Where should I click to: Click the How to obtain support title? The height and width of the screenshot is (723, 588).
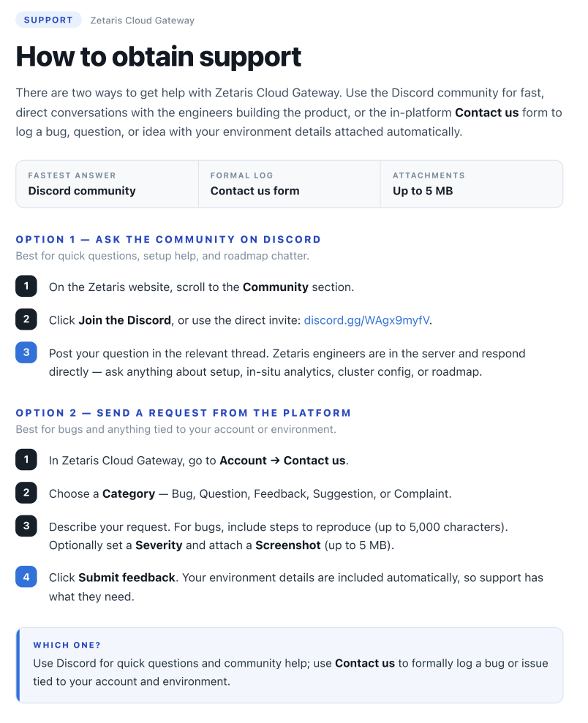coord(158,57)
